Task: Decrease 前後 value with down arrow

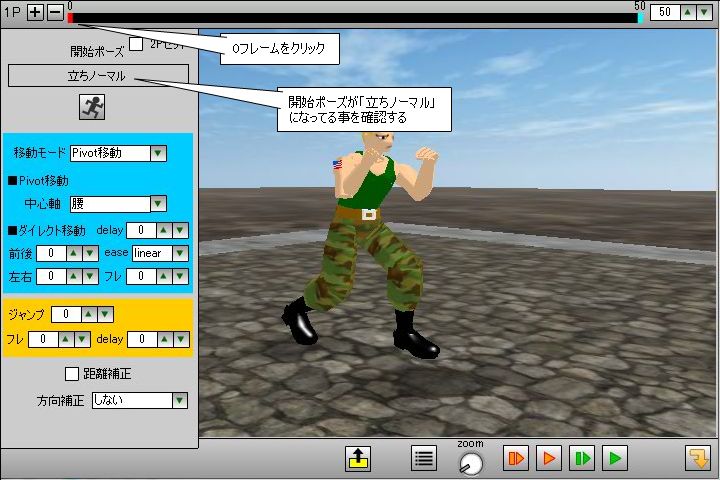Action: coord(90,253)
